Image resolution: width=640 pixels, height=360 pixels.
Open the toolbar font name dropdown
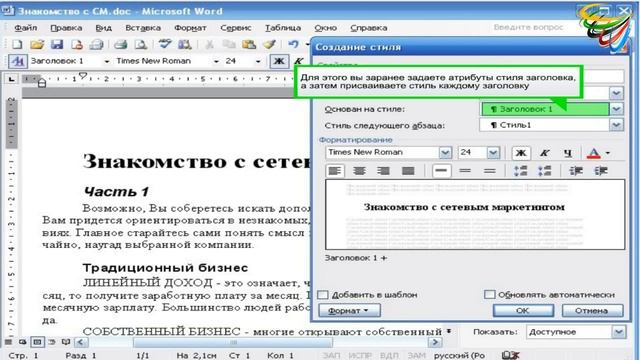[216, 61]
